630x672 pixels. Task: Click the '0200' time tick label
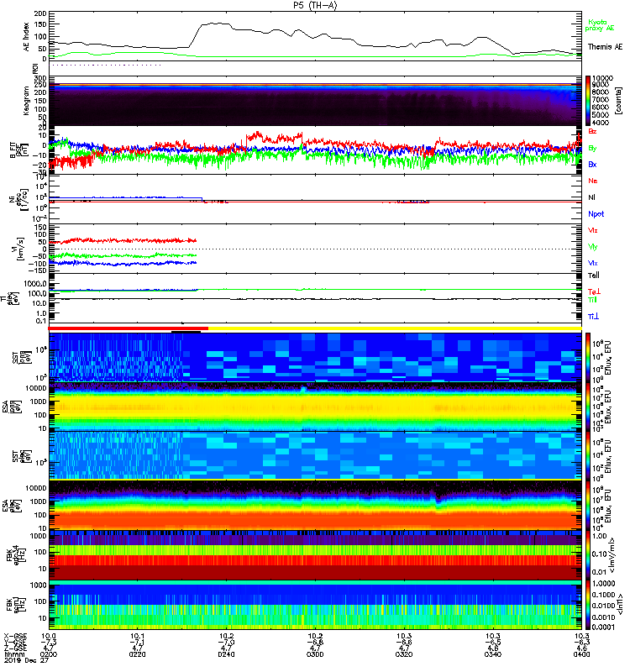click(x=49, y=654)
